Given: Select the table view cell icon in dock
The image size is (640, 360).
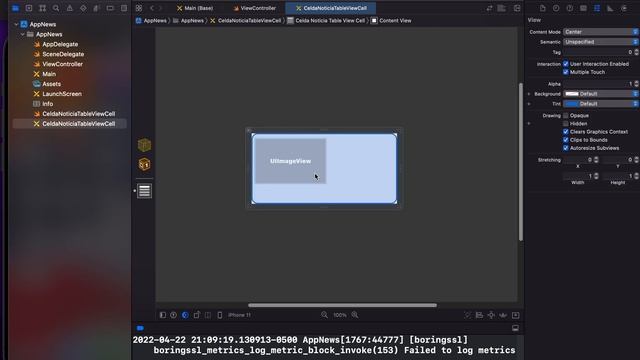Looking at the screenshot, I should tap(144, 191).
